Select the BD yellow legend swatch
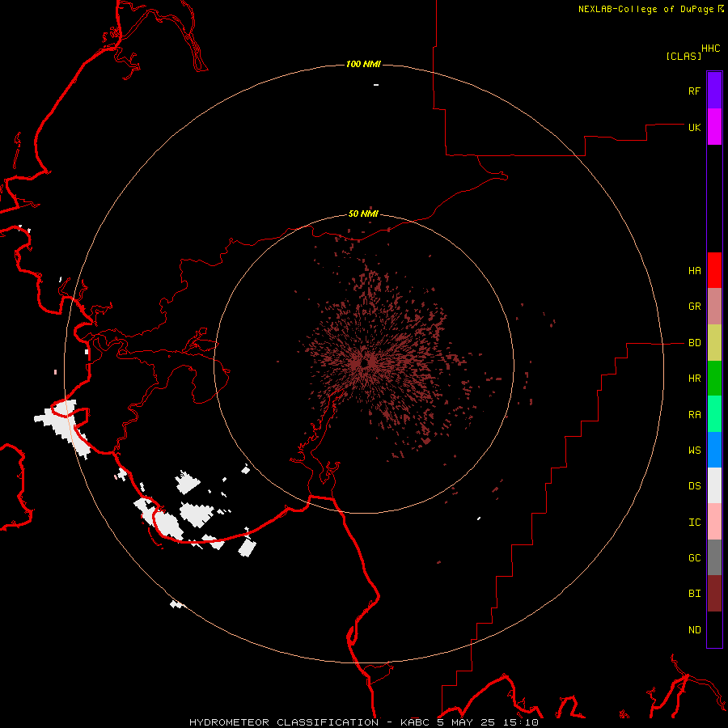The image size is (728, 728). tap(714, 343)
